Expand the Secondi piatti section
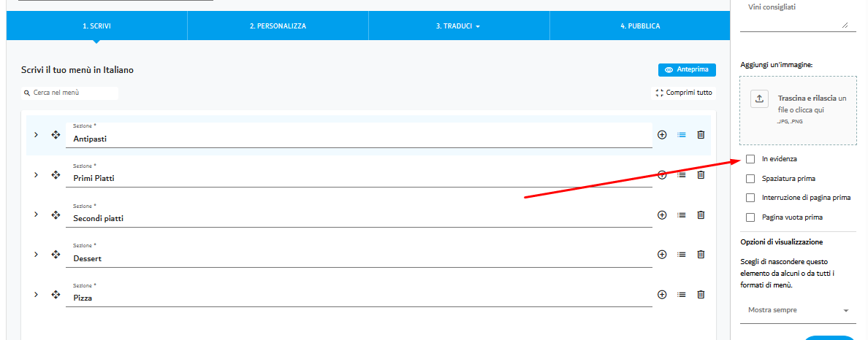868x340 pixels. (x=36, y=215)
